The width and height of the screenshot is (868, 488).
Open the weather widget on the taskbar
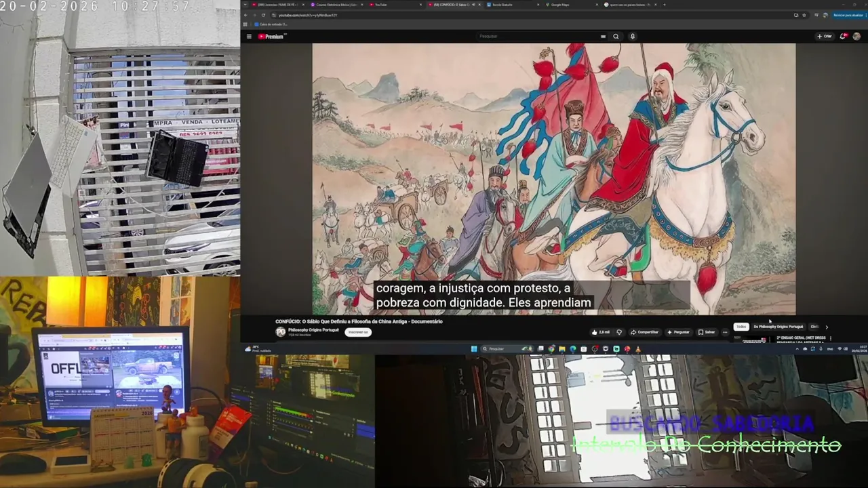(257, 349)
